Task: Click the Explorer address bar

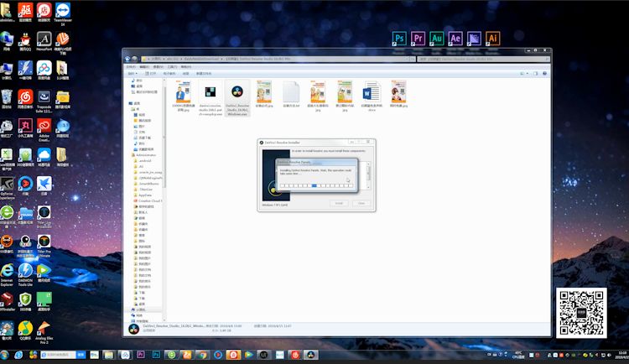Action: pyautogui.click(x=277, y=59)
